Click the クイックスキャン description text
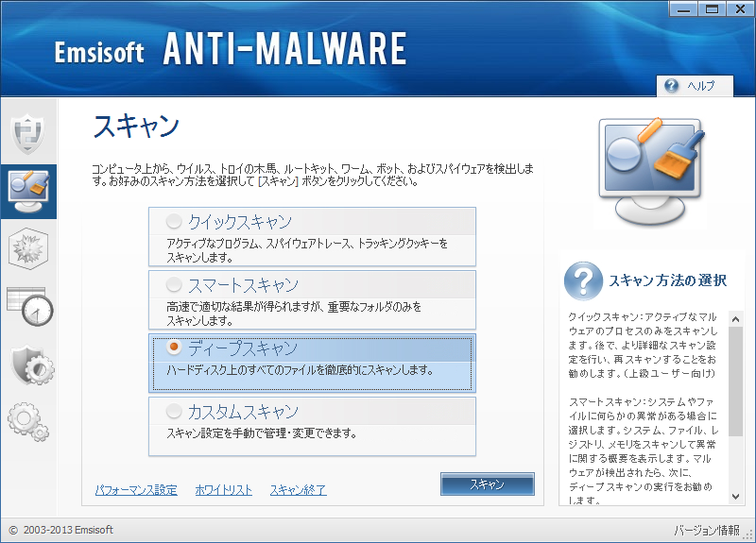Screen dimensions: 756x543 307,250
